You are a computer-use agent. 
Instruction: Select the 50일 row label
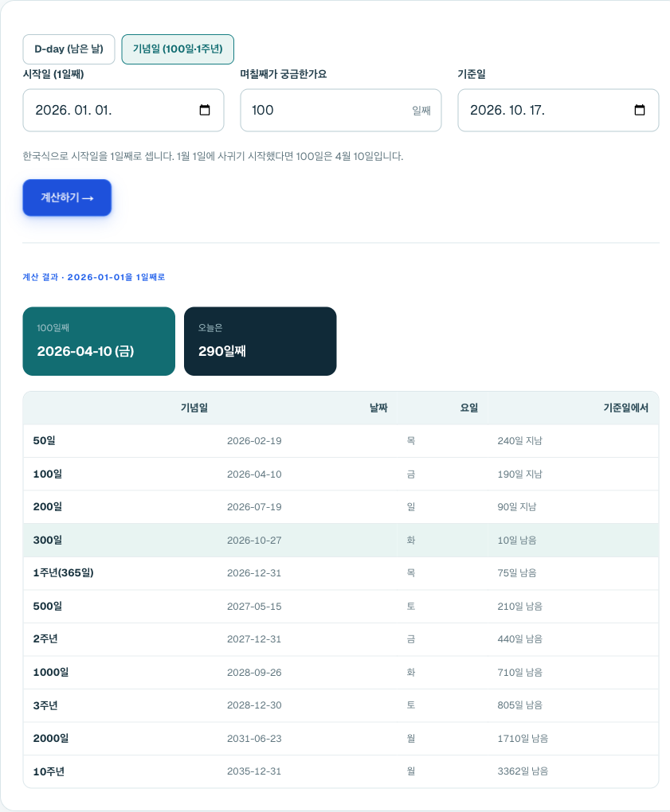[x=44, y=441]
